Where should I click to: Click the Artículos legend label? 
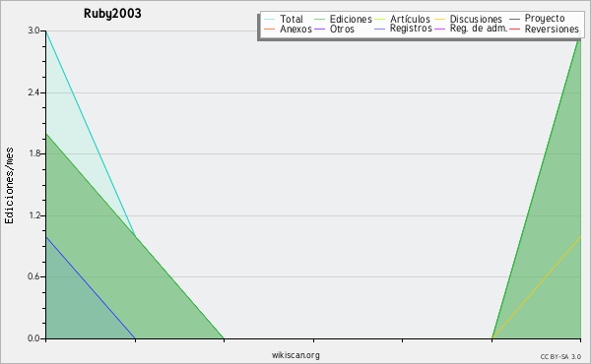(x=410, y=19)
